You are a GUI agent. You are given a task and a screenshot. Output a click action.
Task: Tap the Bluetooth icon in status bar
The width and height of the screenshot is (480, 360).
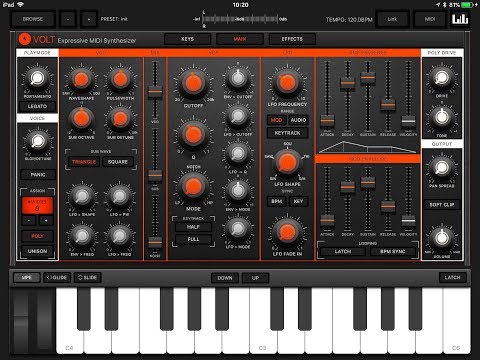click(444, 5)
